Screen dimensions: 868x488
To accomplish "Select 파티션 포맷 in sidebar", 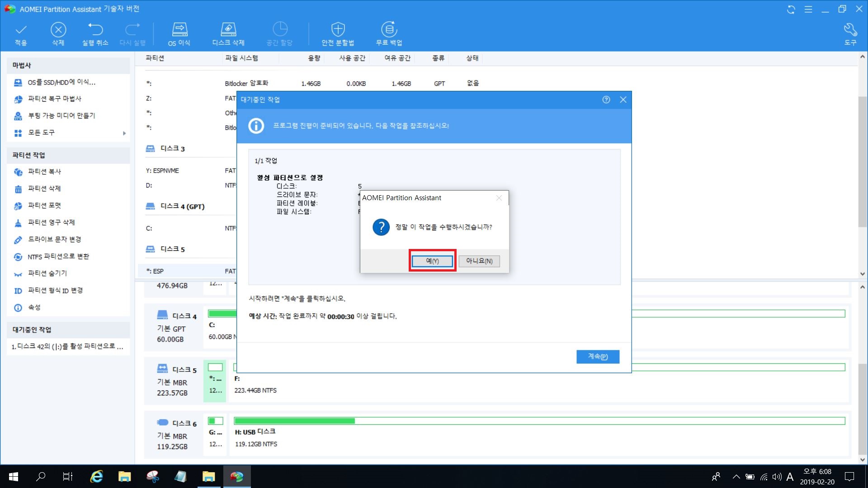I will [44, 206].
